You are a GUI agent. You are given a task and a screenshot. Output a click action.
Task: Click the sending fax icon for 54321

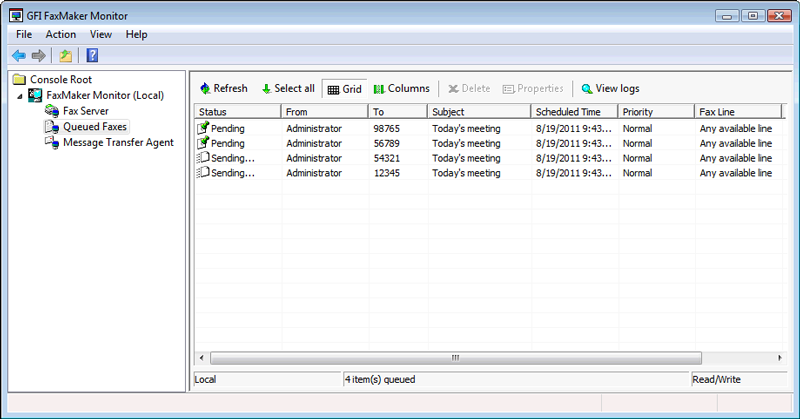click(x=203, y=158)
